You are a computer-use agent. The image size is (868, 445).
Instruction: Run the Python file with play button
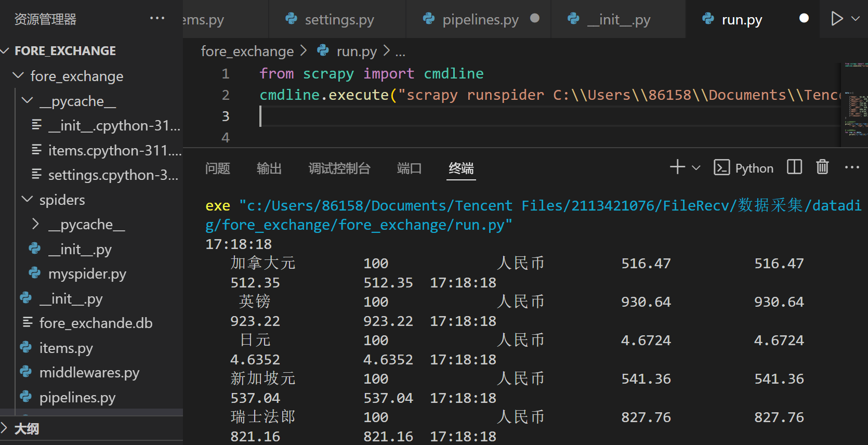point(836,19)
